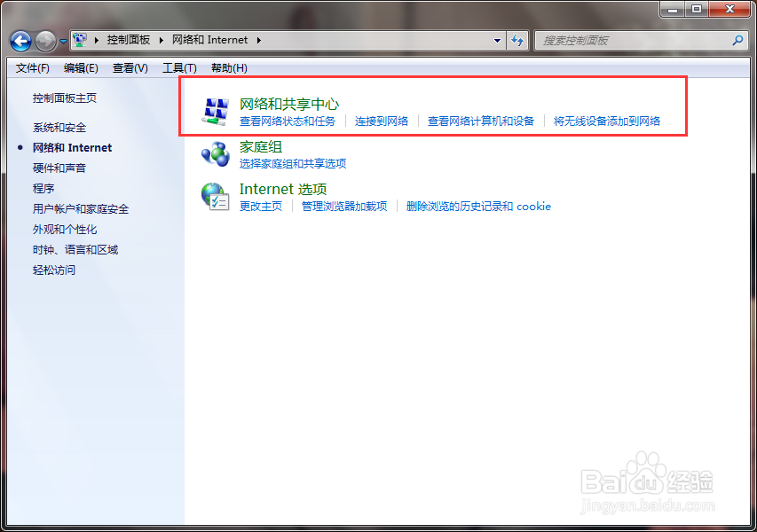The image size is (757, 532).
Task: Expand the arrow after 控制面板 breadcrumb
Action: click(x=162, y=40)
